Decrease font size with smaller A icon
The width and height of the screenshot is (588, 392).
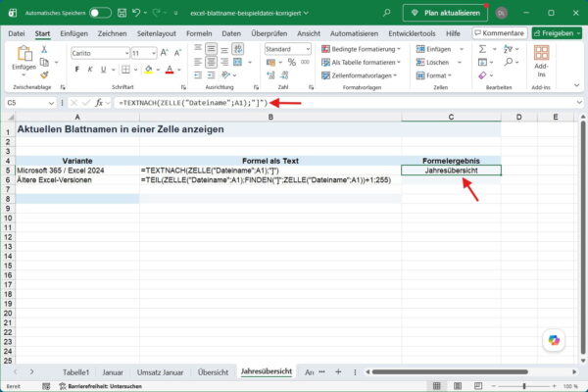[x=177, y=53]
